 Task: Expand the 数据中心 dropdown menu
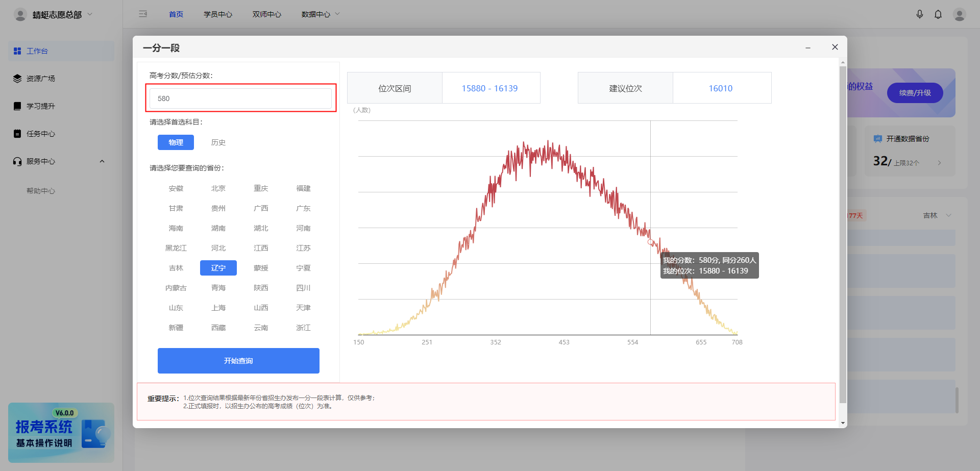pyautogui.click(x=320, y=14)
